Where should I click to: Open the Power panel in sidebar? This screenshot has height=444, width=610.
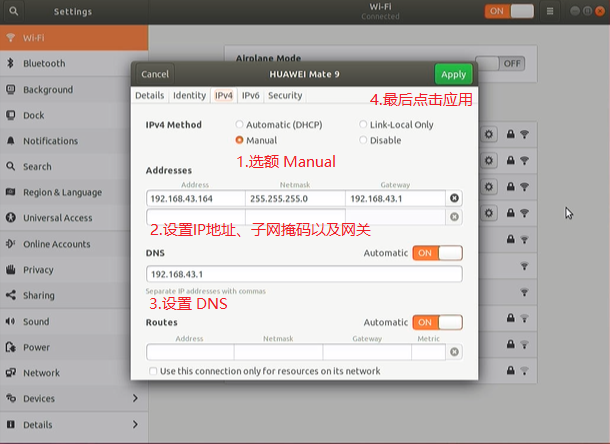pyautogui.click(x=36, y=347)
